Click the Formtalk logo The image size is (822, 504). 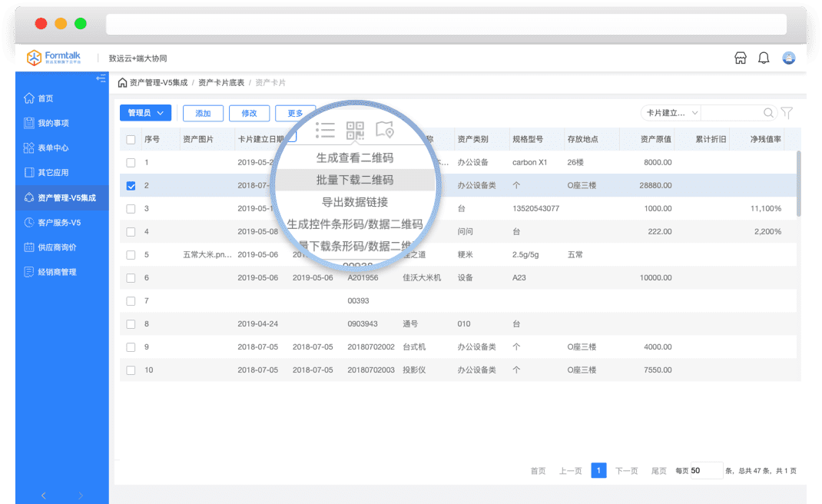click(54, 57)
